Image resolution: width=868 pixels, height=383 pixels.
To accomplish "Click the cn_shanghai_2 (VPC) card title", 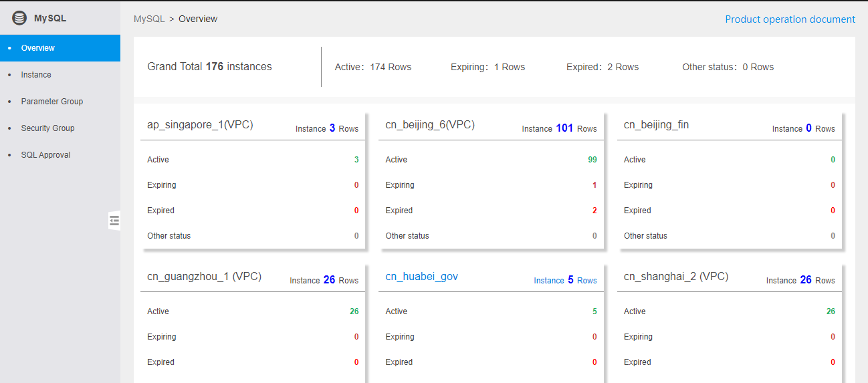I will click(x=676, y=276).
